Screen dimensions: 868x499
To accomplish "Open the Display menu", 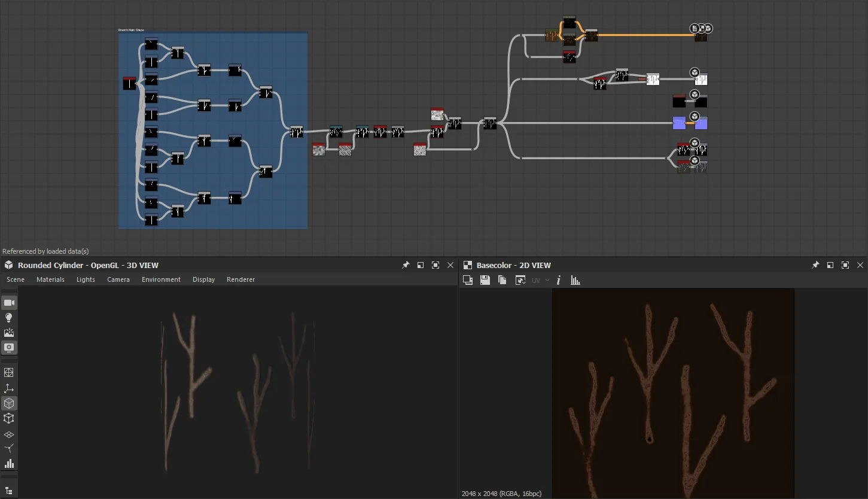I will pyautogui.click(x=203, y=279).
